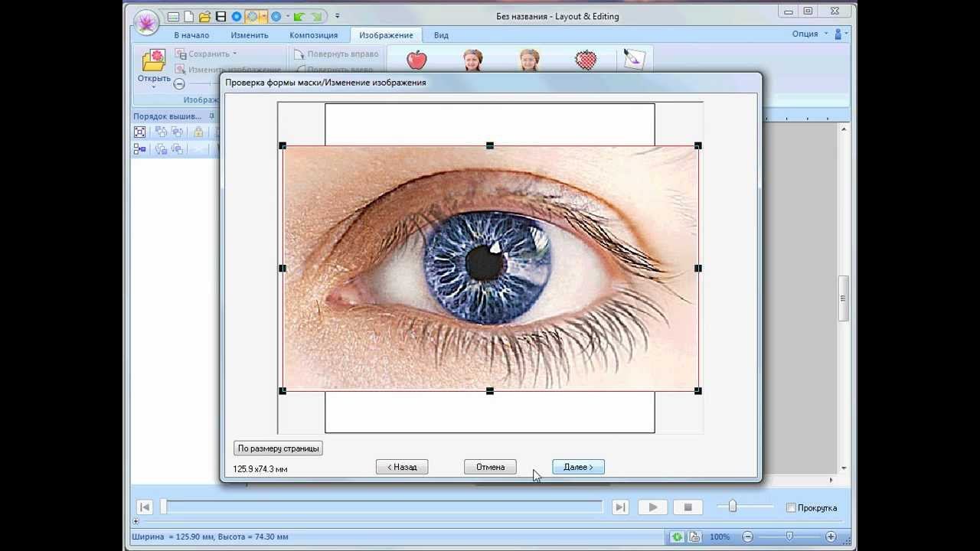Click the status bar zoom-out minus button

[748, 537]
